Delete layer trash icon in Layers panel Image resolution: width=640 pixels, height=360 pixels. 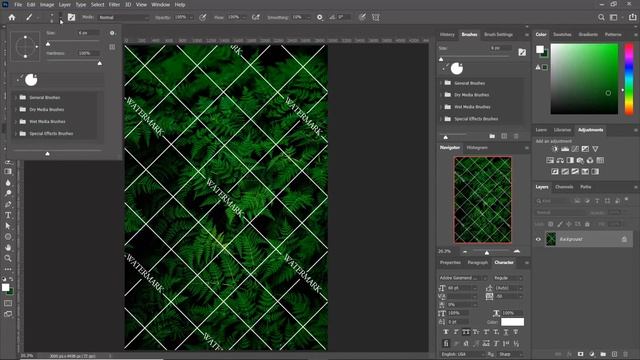click(626, 354)
